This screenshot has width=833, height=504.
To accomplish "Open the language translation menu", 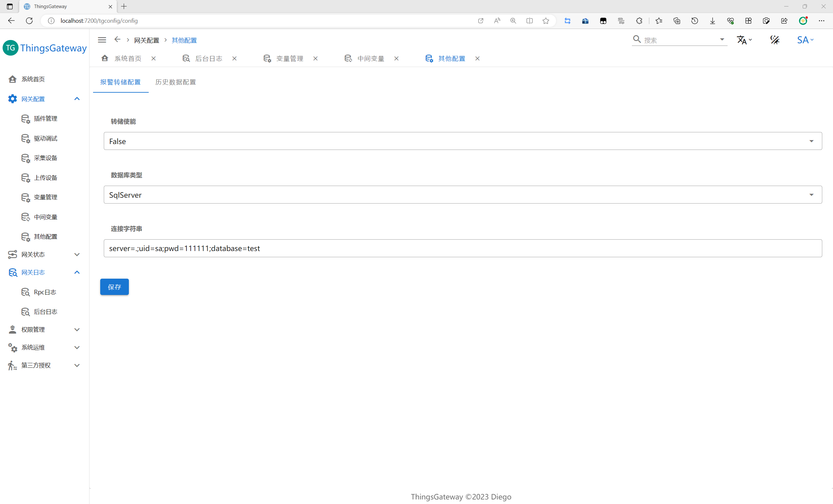I will tap(744, 40).
